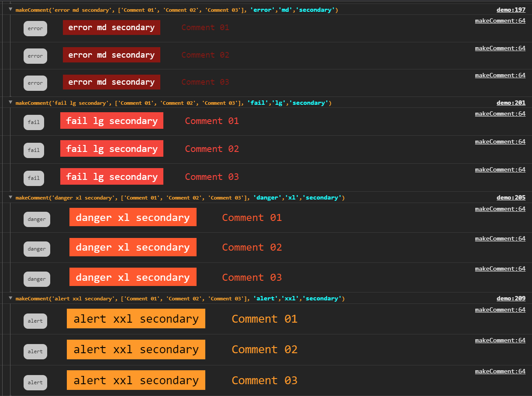Screen dimensions: 532x396
Task: Click the grey 'danger' badge beside Comment 01
Action: (37, 219)
